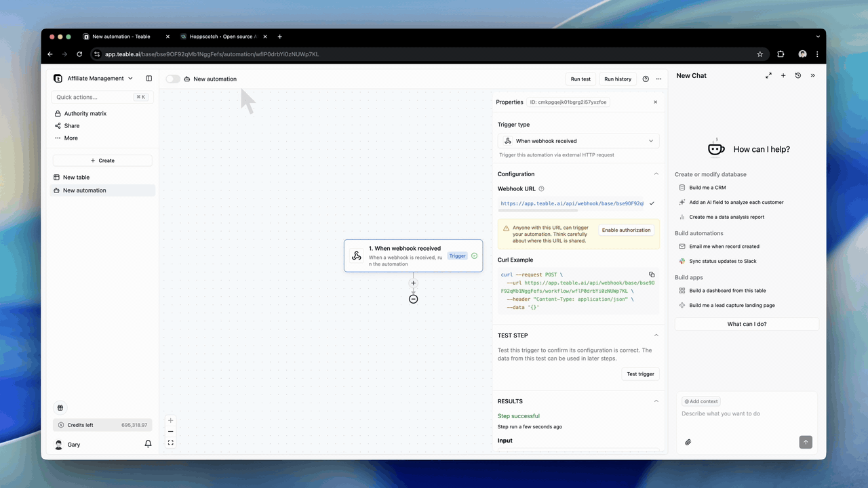
Task: Open the notifications bell
Action: [x=148, y=444]
